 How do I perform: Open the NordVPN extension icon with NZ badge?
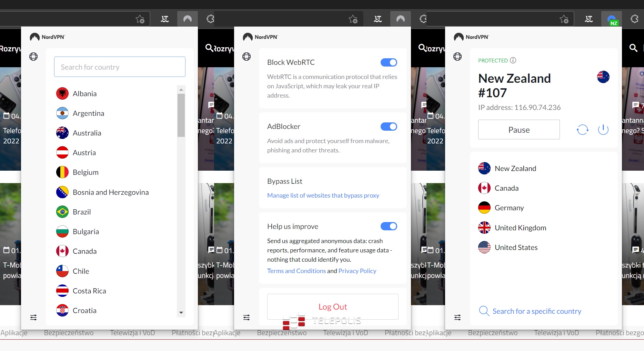(x=612, y=19)
